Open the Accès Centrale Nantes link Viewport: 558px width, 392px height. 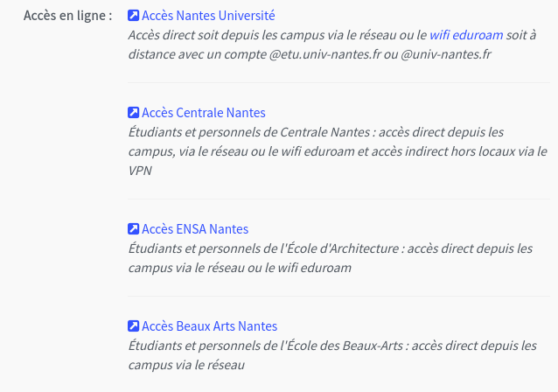point(204,113)
